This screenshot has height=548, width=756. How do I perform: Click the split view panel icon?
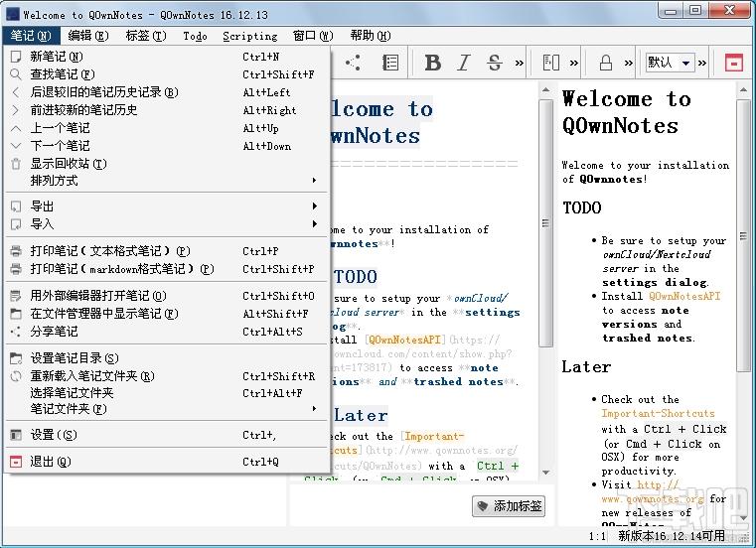(551, 63)
